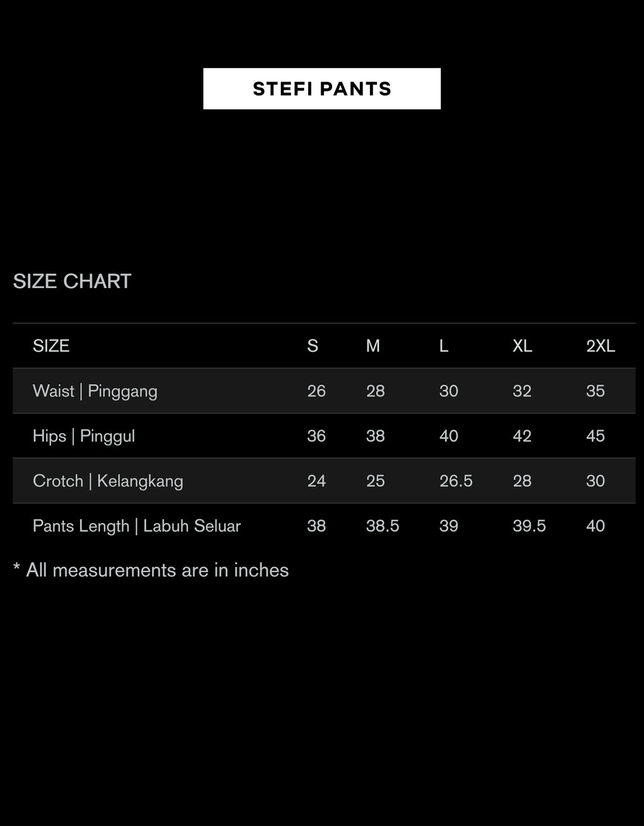
Task: Click the Waist | Pinggang row label
Action: [95, 391]
